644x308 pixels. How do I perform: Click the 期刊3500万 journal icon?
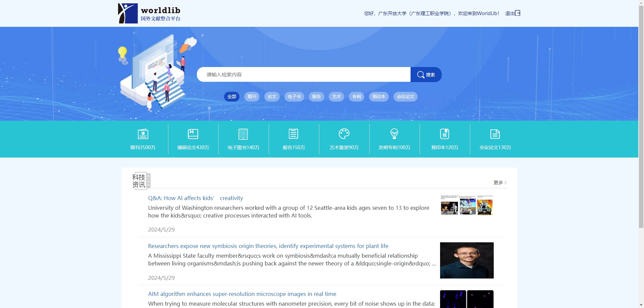[143, 134]
